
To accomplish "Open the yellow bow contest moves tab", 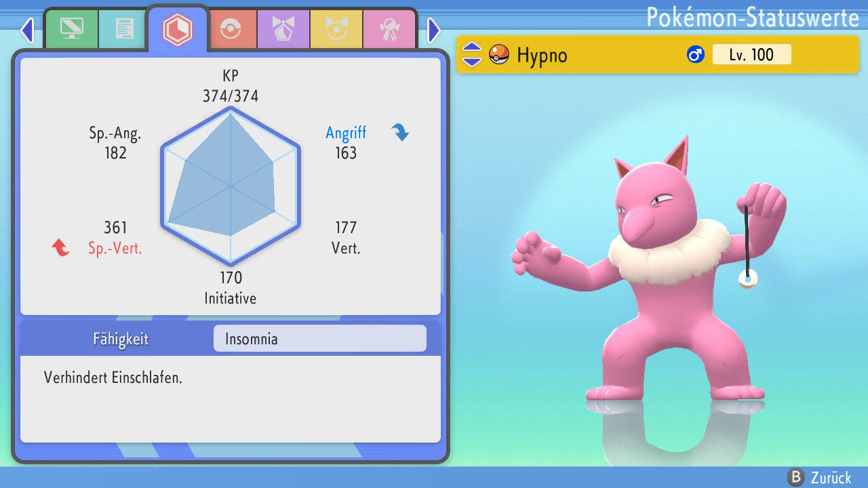I will click(x=336, y=28).
